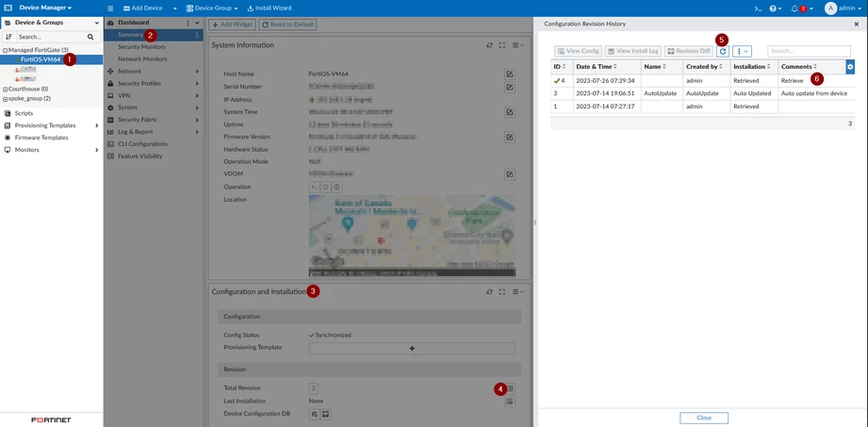Open the more actions dropdown in revision toolbar

pos(742,51)
